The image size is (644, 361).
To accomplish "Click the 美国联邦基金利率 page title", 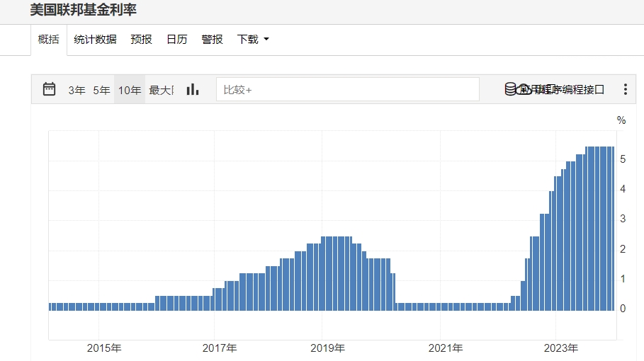I will click(x=83, y=10).
